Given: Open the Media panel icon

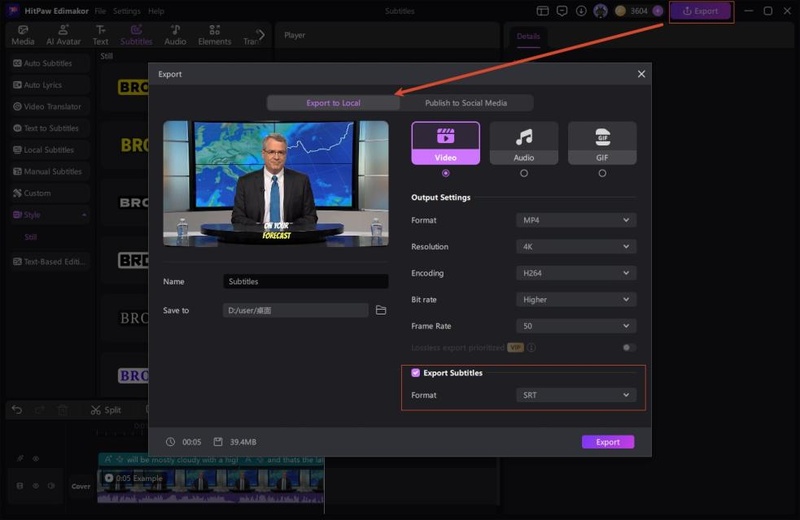Looking at the screenshot, I should point(22,35).
